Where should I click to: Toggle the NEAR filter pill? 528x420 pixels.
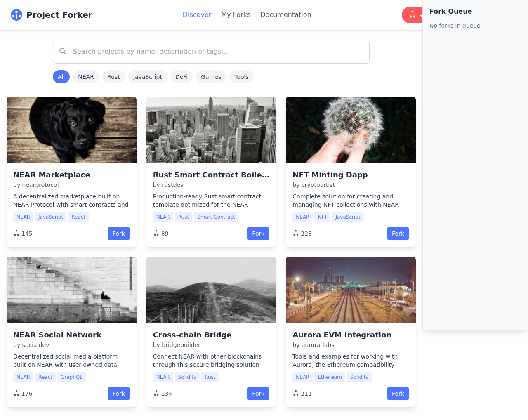coord(86,76)
